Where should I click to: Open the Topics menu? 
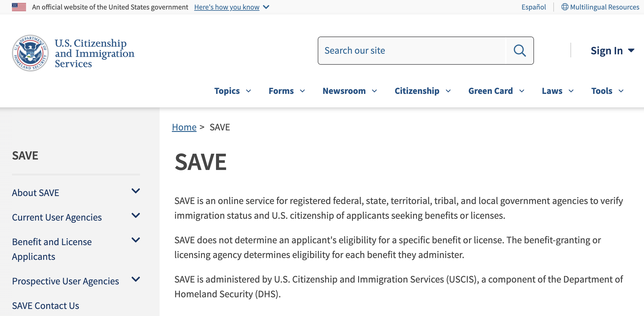click(233, 91)
